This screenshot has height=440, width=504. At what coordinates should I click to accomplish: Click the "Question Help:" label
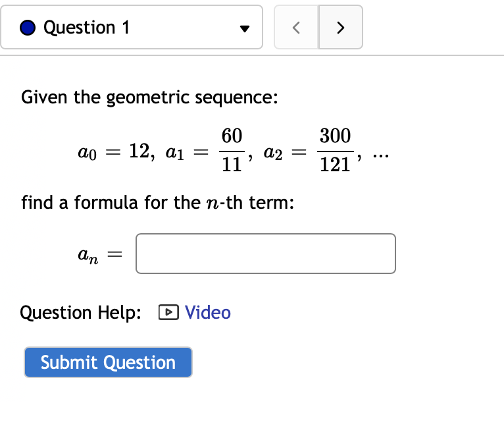click(x=81, y=312)
